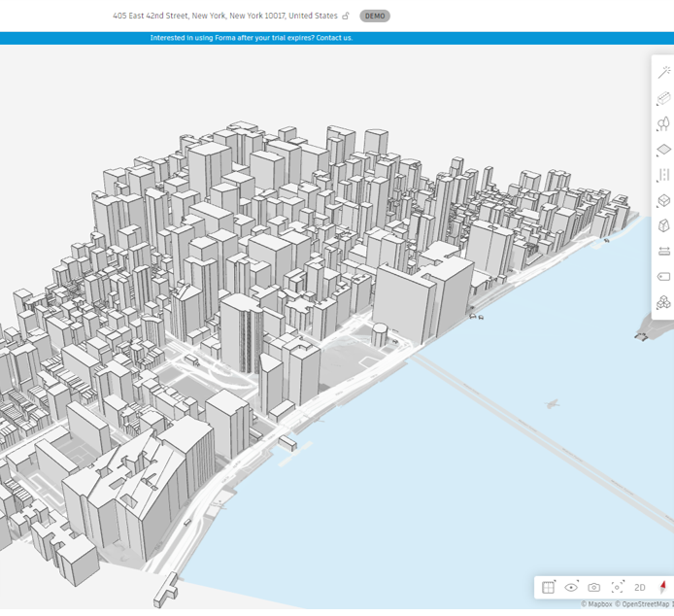This screenshot has height=616, width=674.
Task: Open the eye visibility options
Action: pyautogui.click(x=571, y=587)
